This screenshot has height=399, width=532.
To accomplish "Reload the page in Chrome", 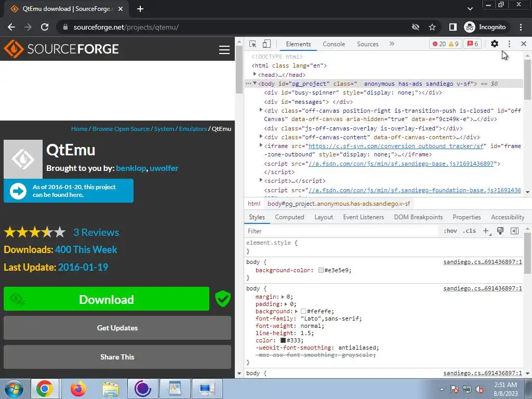I will point(45,27).
